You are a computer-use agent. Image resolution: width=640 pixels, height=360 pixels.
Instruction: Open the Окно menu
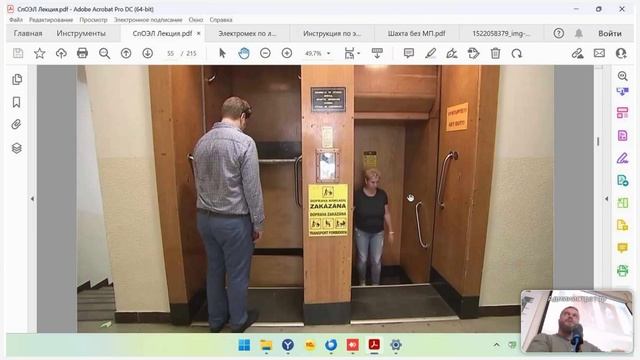[x=196, y=20]
